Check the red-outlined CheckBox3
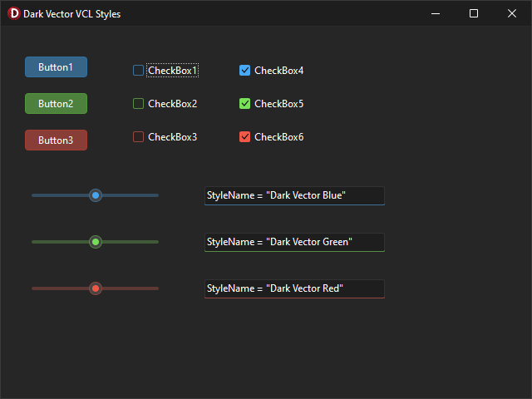The height and width of the screenshot is (399, 532). click(138, 136)
